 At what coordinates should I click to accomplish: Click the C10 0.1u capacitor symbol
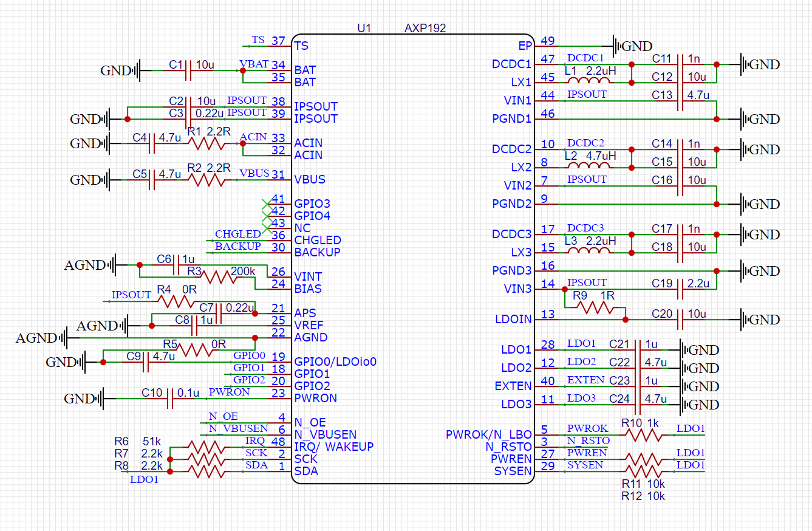point(169,399)
